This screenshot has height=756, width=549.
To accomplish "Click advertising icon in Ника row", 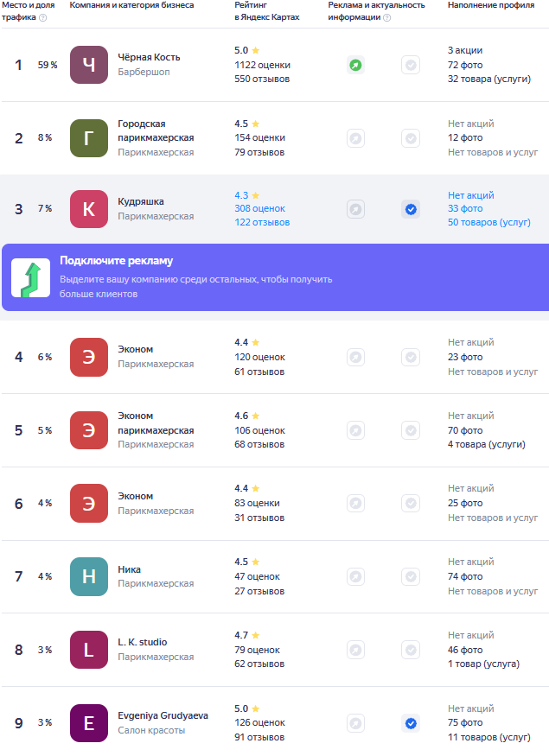I will (x=355, y=576).
